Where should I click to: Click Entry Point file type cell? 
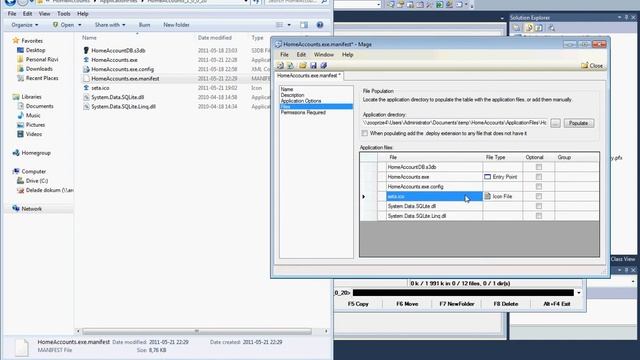502,177
